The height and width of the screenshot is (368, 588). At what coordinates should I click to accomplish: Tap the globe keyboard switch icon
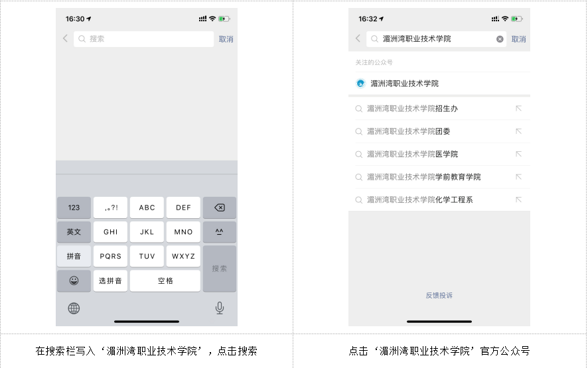pyautogui.click(x=74, y=308)
